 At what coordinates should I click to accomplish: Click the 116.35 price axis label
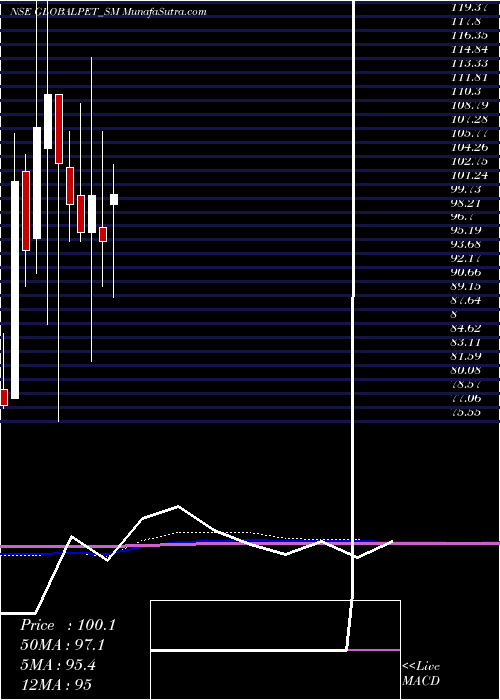[x=468, y=34]
